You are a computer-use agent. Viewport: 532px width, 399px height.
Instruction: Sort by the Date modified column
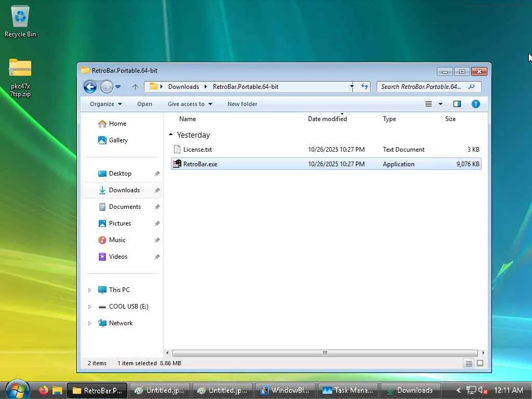(x=327, y=119)
